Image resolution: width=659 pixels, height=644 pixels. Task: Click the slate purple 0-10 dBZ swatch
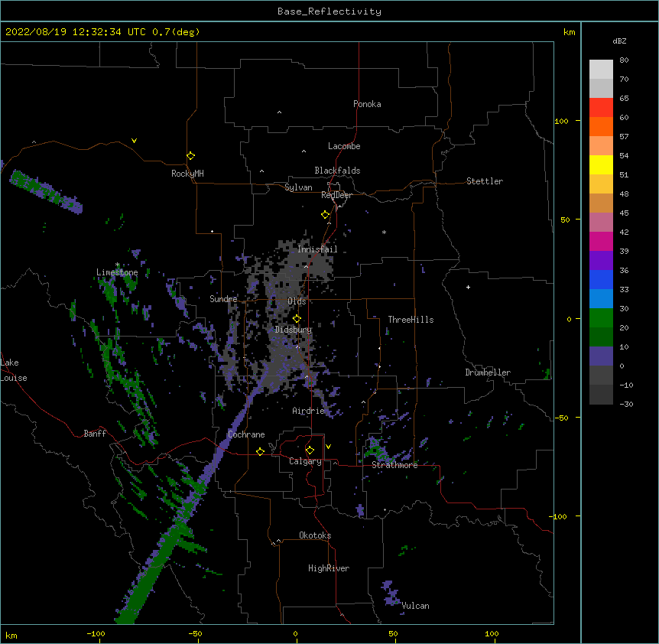[601, 356]
